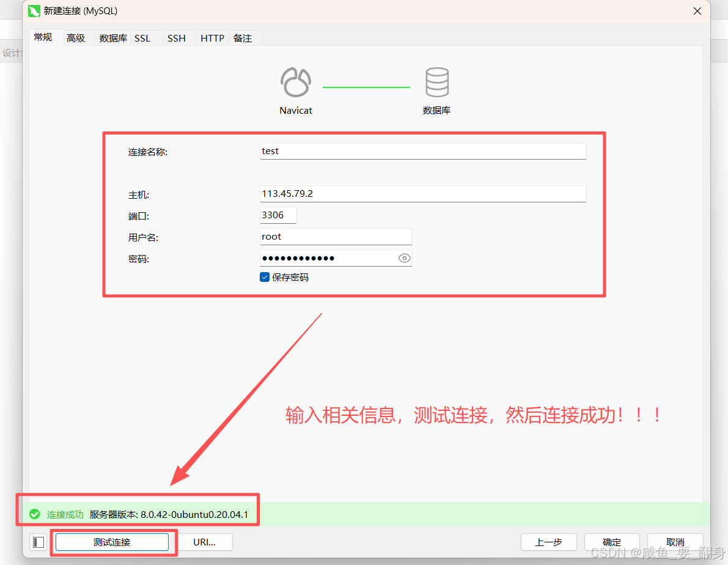
Task: Click the 主机 field with 113.45.79.2
Action: (x=423, y=194)
